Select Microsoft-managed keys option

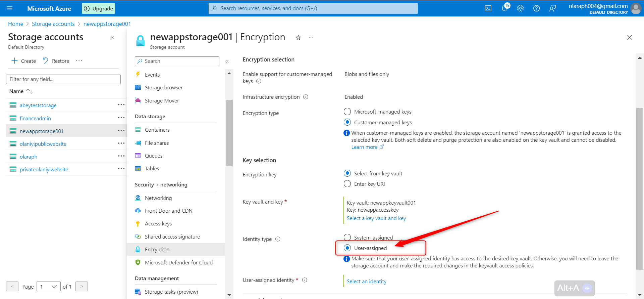[x=347, y=112]
